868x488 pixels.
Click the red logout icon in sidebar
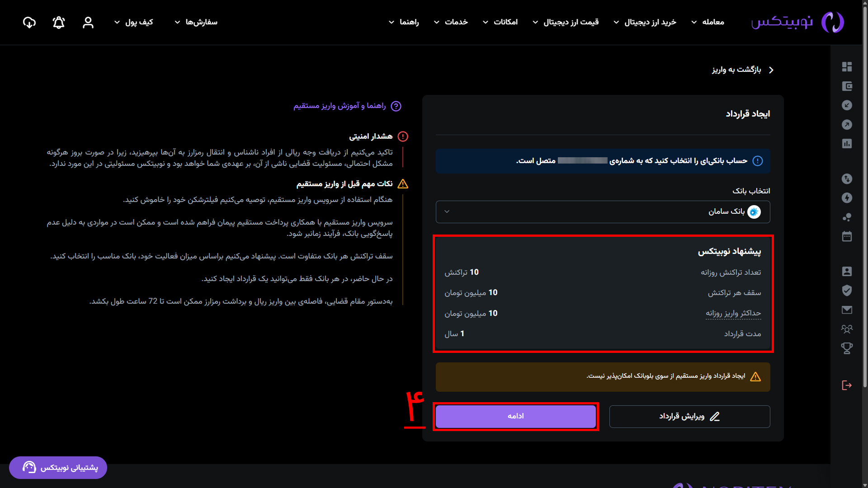coord(847,385)
